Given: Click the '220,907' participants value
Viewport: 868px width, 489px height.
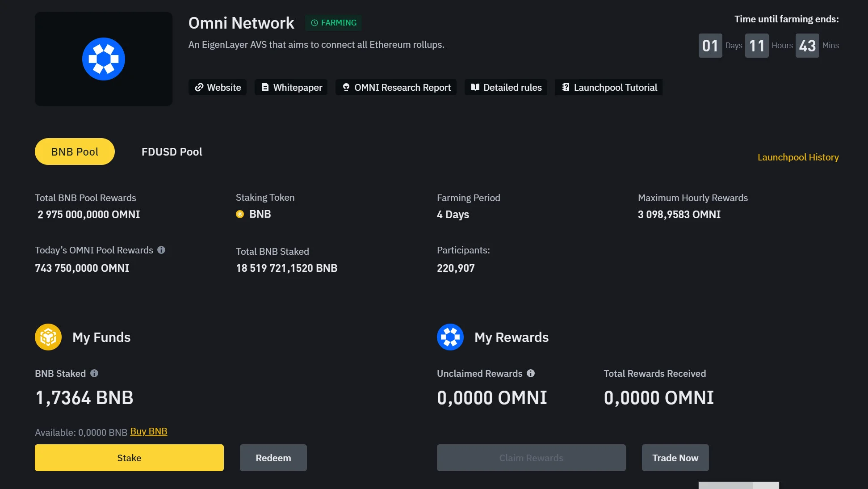Looking at the screenshot, I should pyautogui.click(x=456, y=268).
